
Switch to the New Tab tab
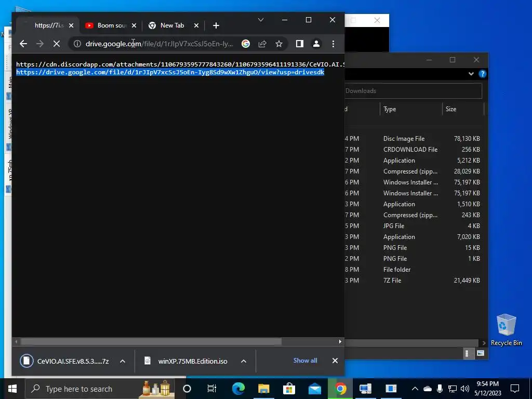tap(172, 25)
